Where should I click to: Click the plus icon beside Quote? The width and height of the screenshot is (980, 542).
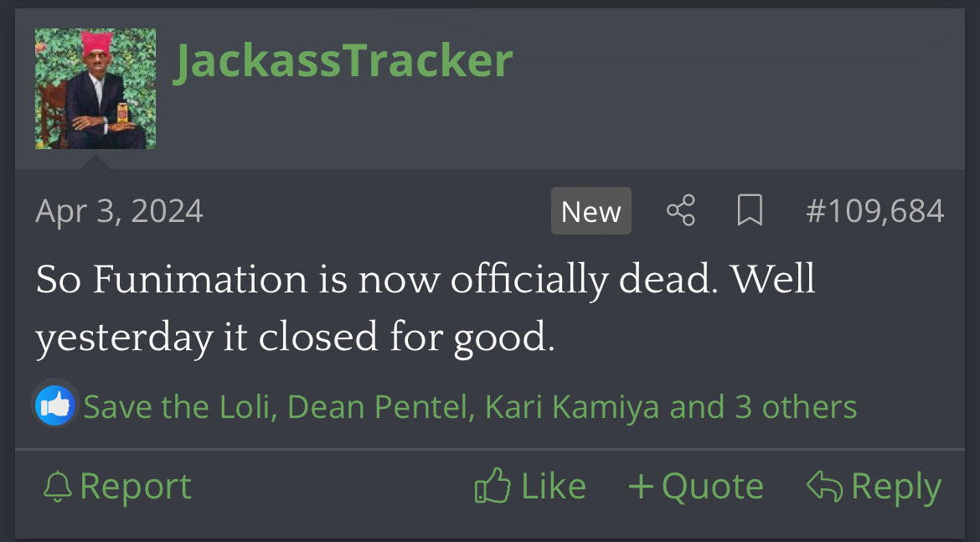tap(641, 487)
